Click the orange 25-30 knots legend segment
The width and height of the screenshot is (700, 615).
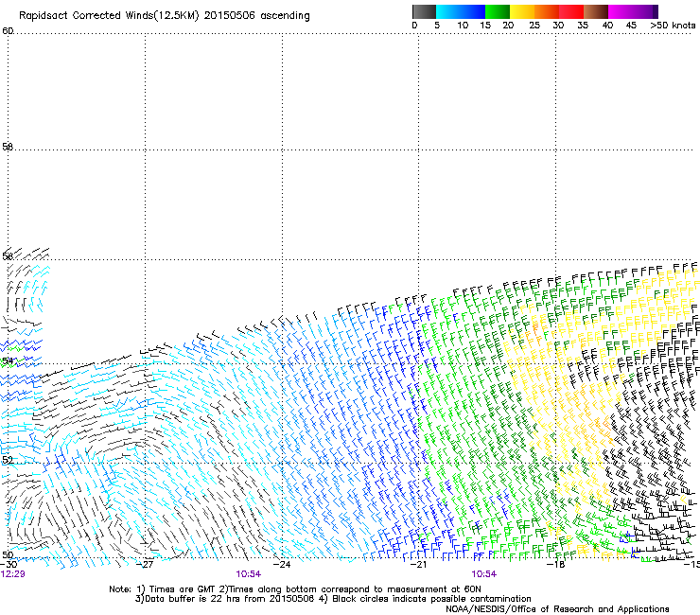coord(547,11)
